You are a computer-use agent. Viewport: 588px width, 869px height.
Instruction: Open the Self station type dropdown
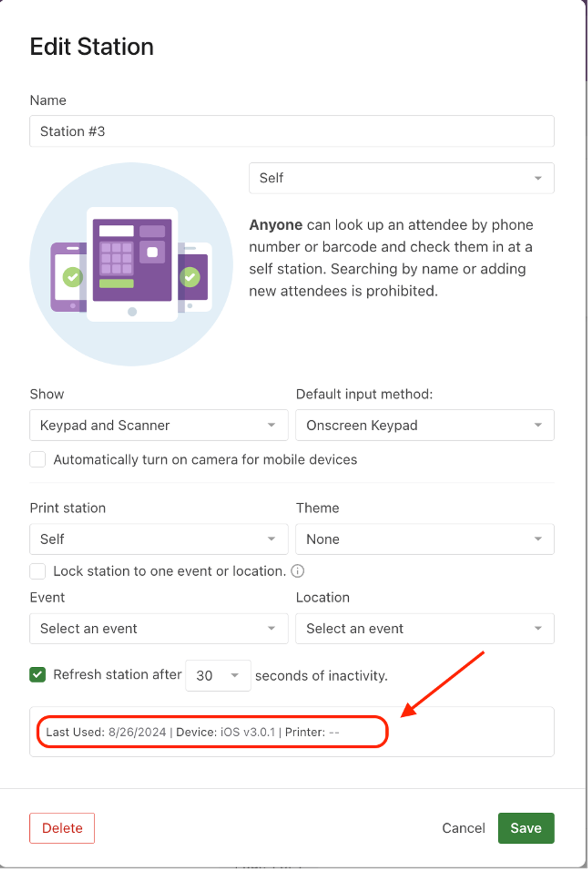pyautogui.click(x=401, y=178)
